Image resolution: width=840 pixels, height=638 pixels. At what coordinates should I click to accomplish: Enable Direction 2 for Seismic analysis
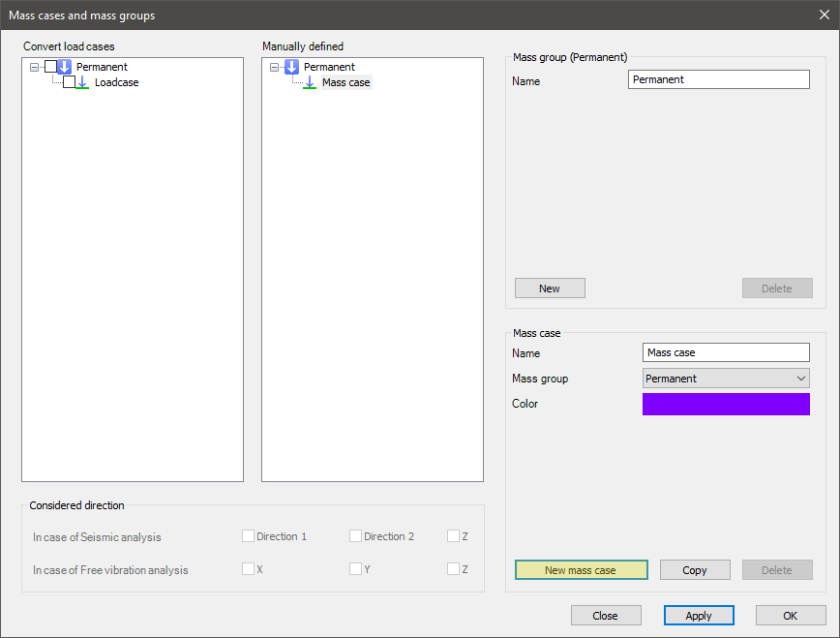pos(355,536)
